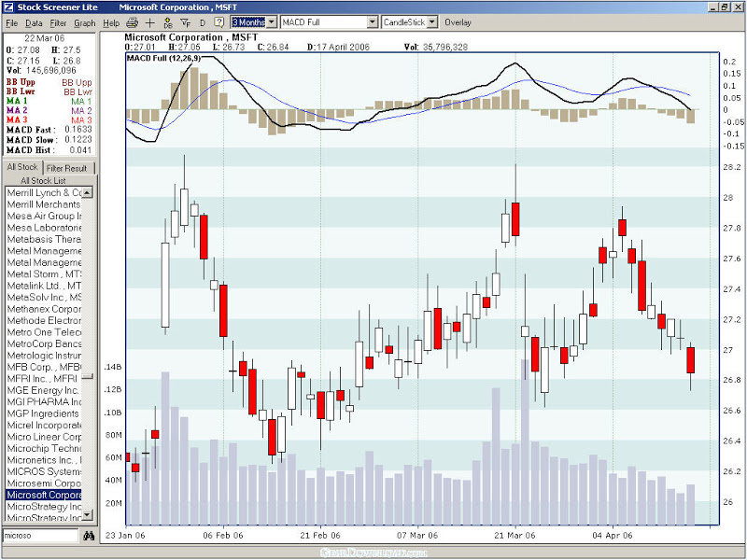Select MGP Ingredients in stock list
The width and height of the screenshot is (747, 560).
point(44,413)
